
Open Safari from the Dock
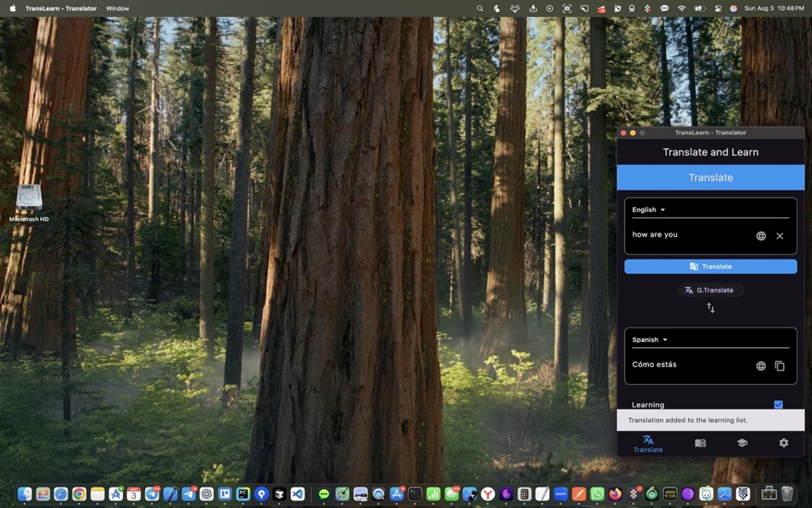(x=61, y=494)
